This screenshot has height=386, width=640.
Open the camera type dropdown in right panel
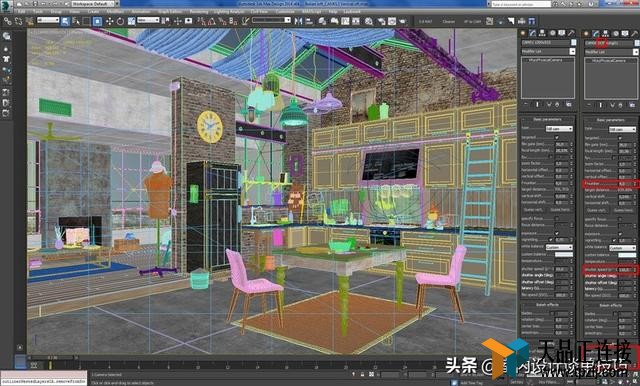point(622,129)
